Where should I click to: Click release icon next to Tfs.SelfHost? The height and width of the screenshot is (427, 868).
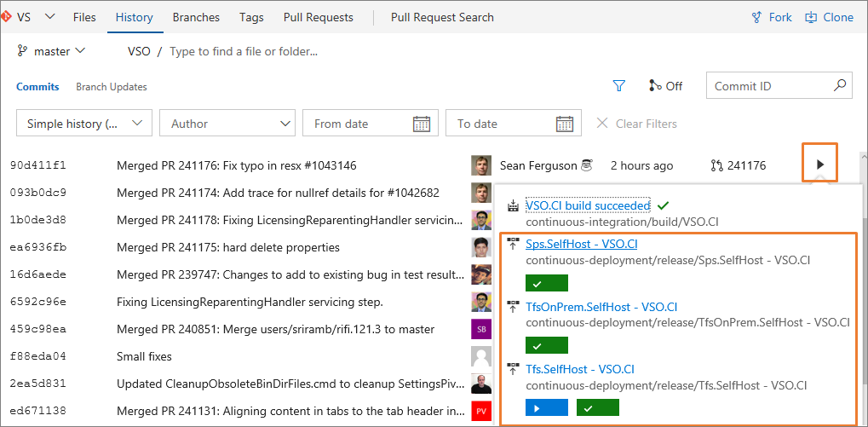(x=513, y=368)
